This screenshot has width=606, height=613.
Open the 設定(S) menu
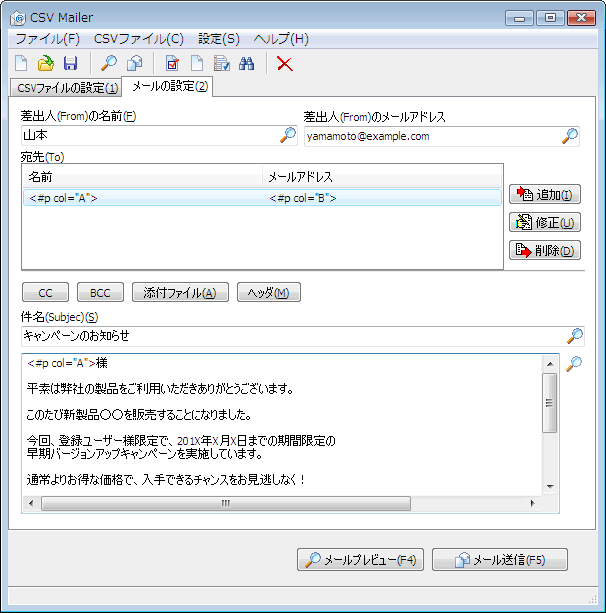coord(218,39)
